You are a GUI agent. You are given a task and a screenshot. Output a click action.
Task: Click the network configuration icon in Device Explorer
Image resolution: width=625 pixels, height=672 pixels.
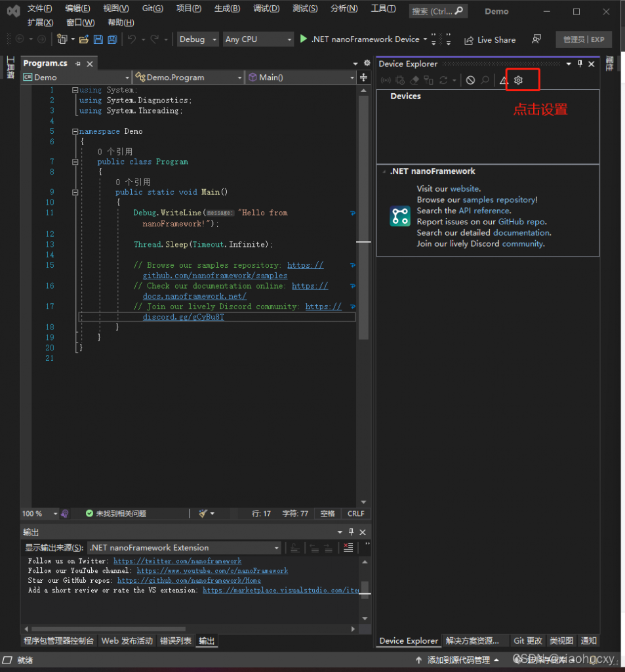pos(428,80)
